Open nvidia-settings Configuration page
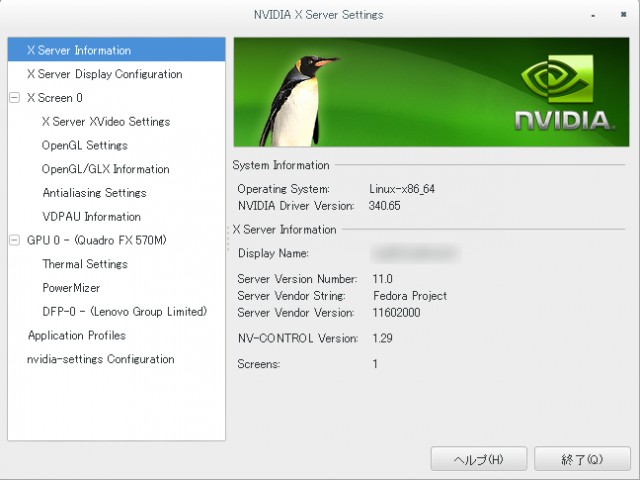640x480 pixels. pos(100,359)
